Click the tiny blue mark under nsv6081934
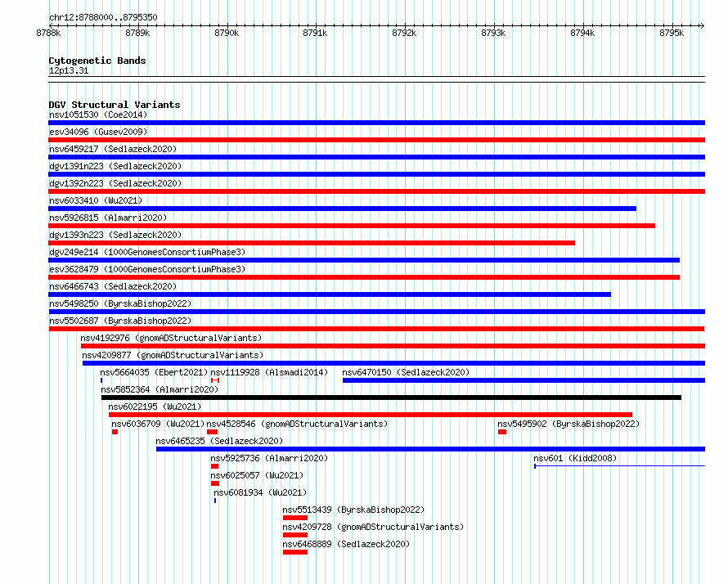Screen dimensions: 728x584 coord(215,501)
